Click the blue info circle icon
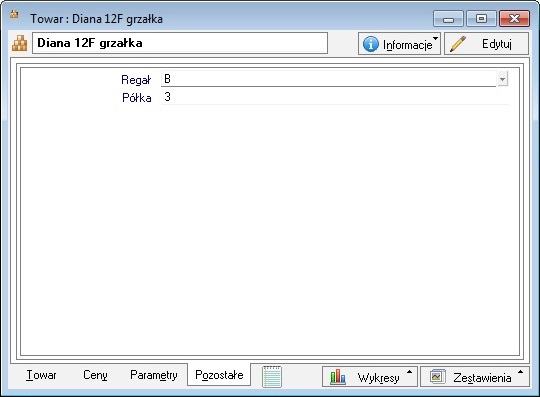540x397 pixels. [371, 44]
